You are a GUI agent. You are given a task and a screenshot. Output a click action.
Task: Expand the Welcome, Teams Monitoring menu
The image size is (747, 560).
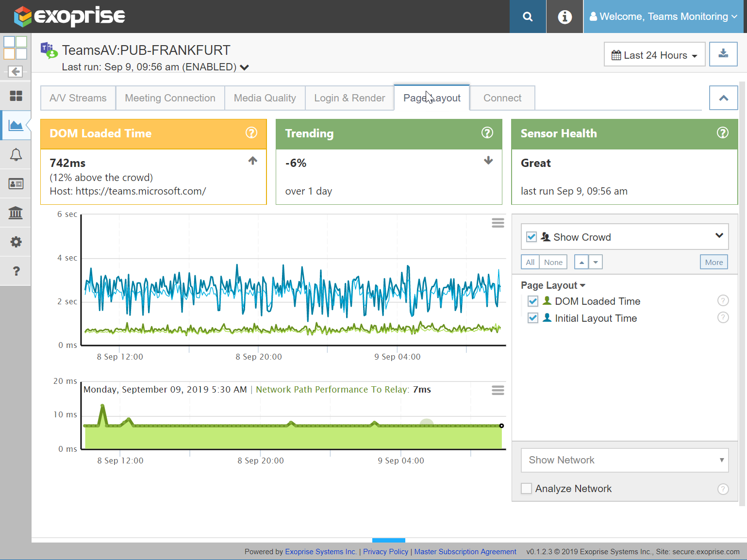pyautogui.click(x=663, y=16)
